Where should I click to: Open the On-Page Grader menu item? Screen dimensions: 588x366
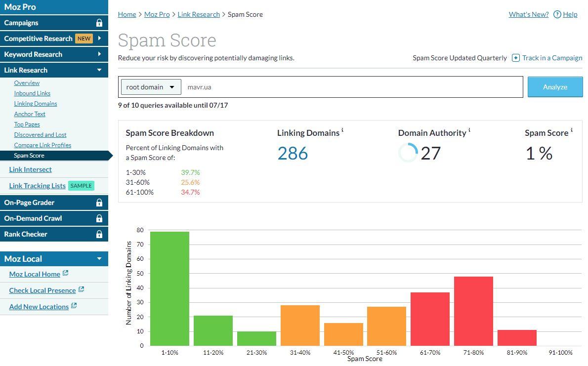coord(54,203)
